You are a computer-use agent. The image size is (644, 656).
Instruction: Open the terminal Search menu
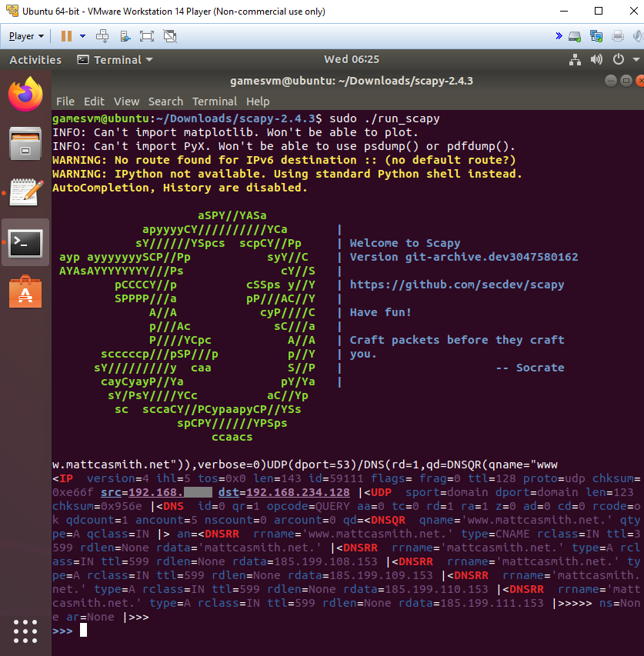pos(165,102)
